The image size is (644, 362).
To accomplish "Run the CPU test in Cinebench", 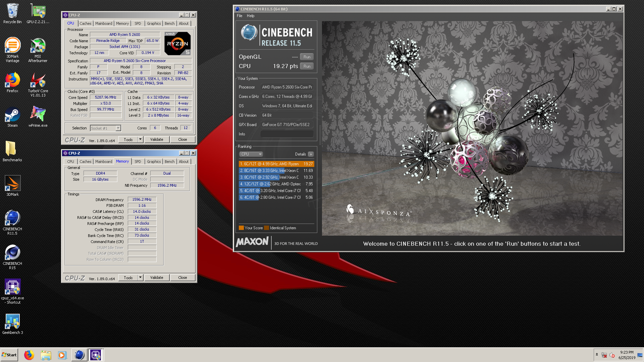I will pyautogui.click(x=307, y=66).
